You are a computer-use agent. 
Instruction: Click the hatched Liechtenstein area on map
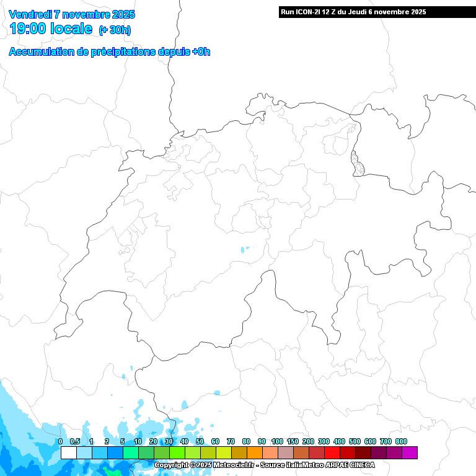point(356,163)
